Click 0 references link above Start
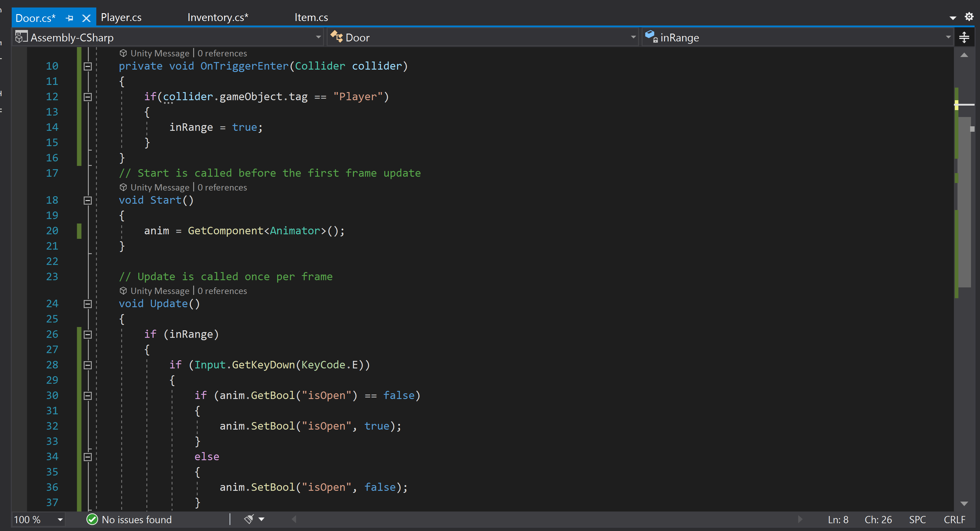 click(x=222, y=187)
